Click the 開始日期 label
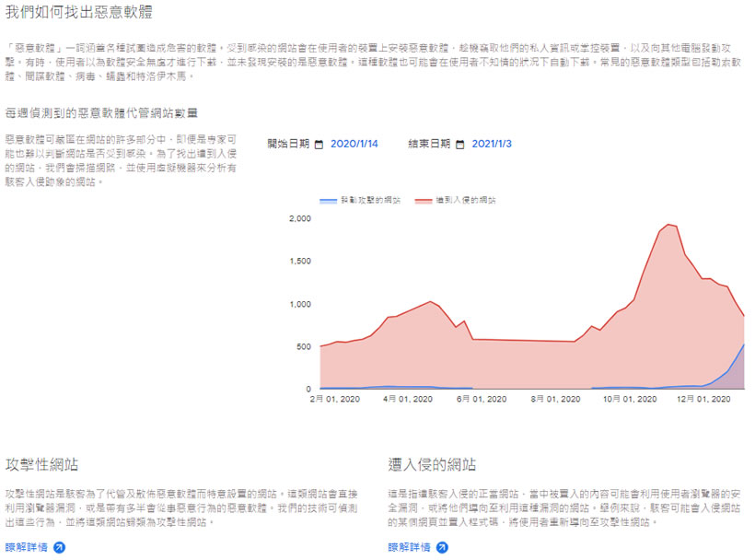The width and height of the screenshot is (755, 560). (x=288, y=144)
